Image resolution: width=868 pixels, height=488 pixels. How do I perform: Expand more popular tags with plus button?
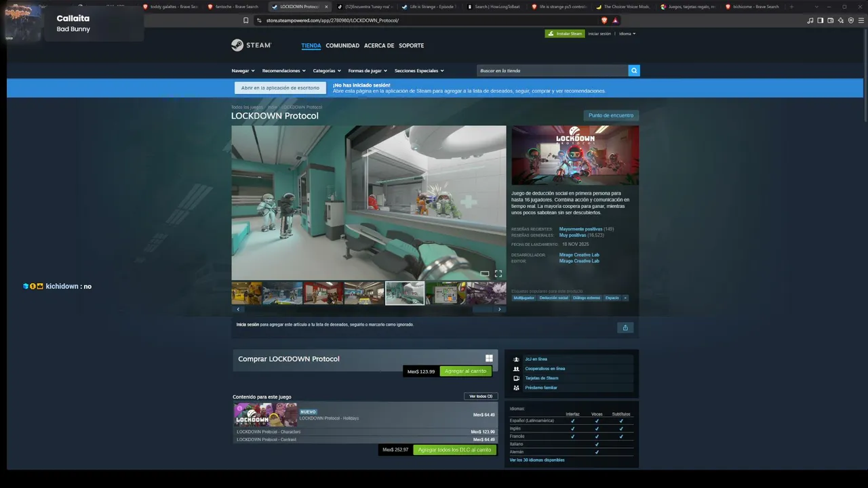[x=625, y=298]
